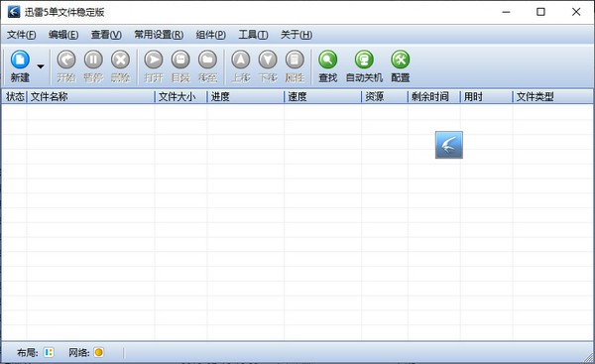Sort by the 文件名称 column header
Image resolution: width=595 pixels, height=364 pixels.
click(x=91, y=97)
